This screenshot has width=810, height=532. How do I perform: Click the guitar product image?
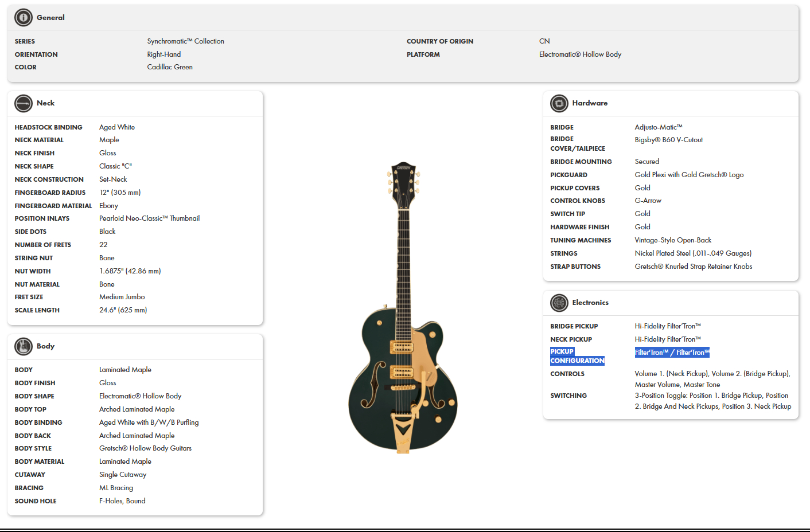[x=405, y=315]
